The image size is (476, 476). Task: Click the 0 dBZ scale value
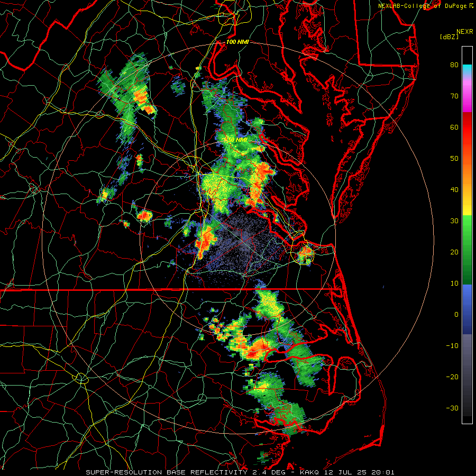pos(456,315)
